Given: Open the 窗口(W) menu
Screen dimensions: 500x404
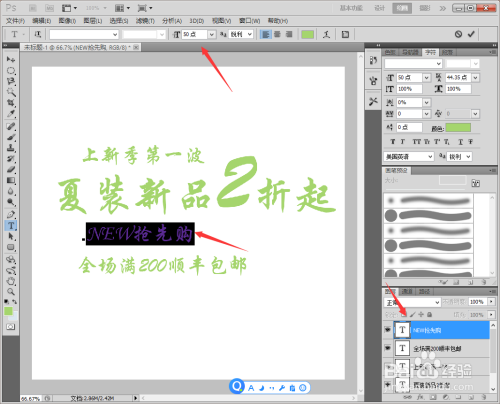Looking at the screenshot, I should (250, 21).
